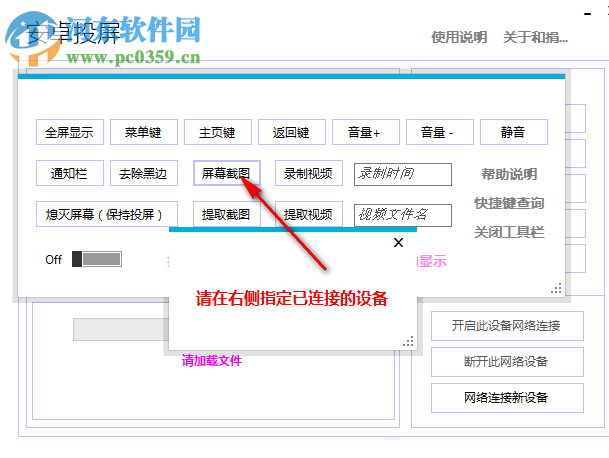Open 帮助说明 link
The width and height of the screenshot is (609, 458).
(509, 174)
